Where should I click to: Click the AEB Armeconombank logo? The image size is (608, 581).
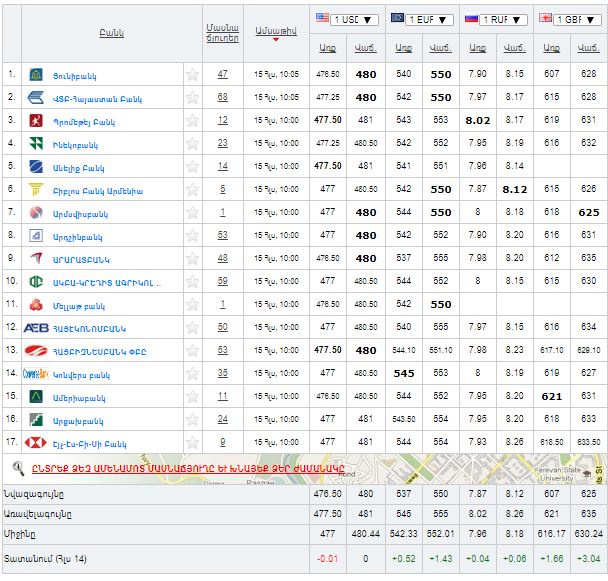coord(35,328)
